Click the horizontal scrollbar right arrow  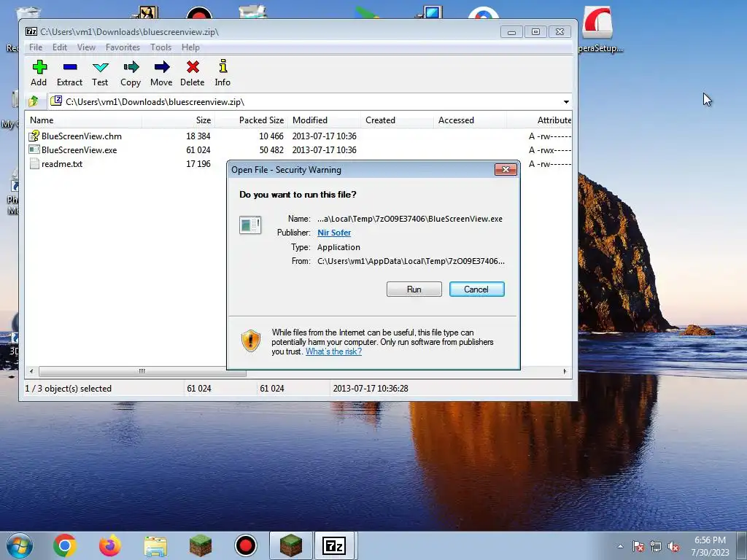click(x=565, y=371)
